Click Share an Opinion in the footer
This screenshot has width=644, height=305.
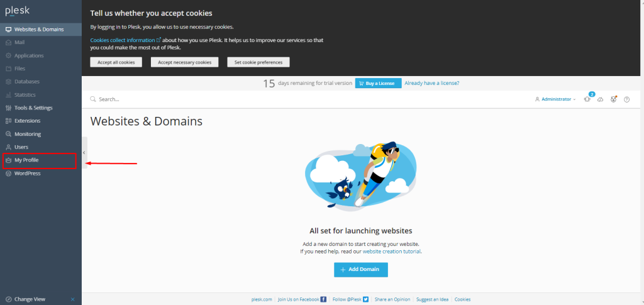pos(392,300)
